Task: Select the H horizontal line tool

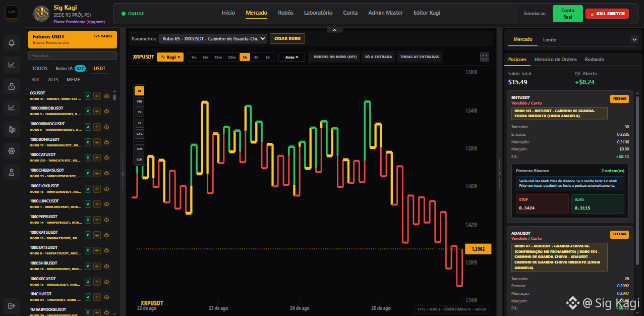Action: [139, 123]
